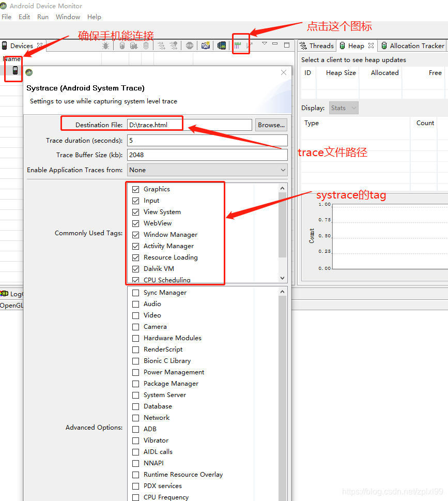Enable the Camera option
The width and height of the screenshot is (448, 501).
tap(136, 327)
